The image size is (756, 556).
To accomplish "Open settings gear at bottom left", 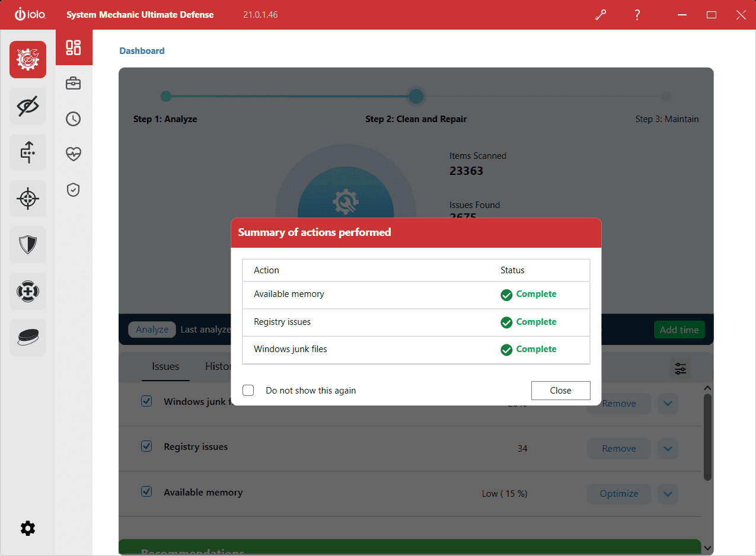I will point(28,529).
